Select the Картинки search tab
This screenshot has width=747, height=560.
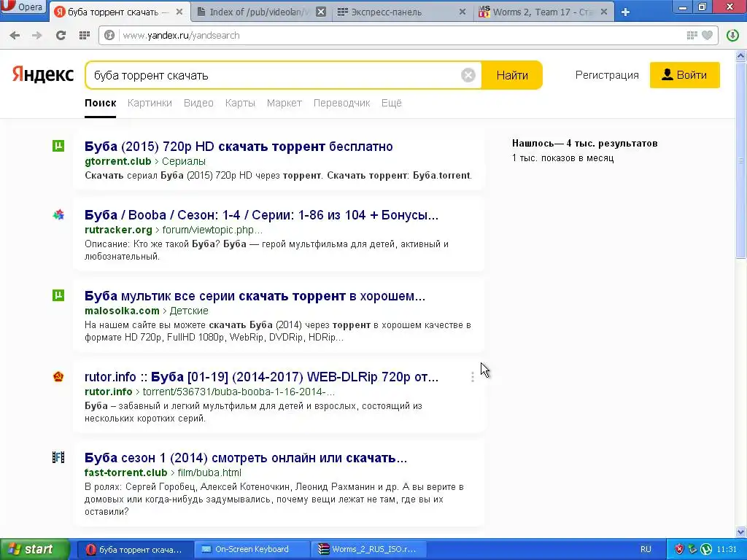tap(150, 103)
